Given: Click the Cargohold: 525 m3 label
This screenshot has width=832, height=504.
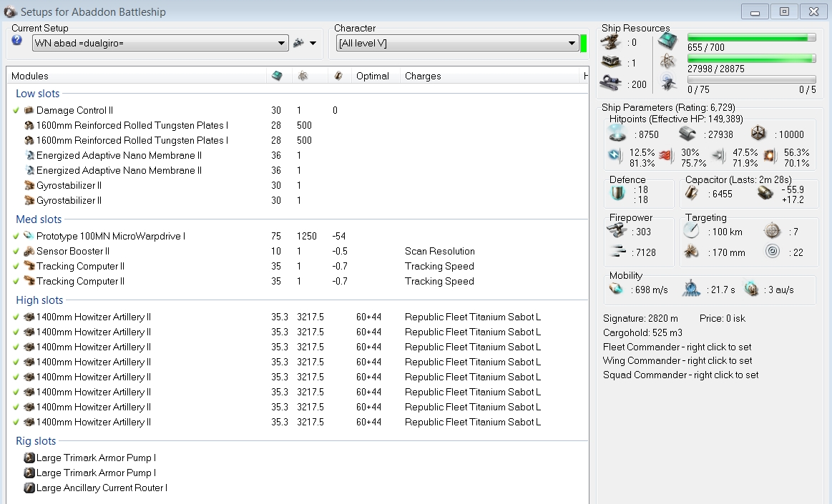Looking at the screenshot, I should [642, 332].
